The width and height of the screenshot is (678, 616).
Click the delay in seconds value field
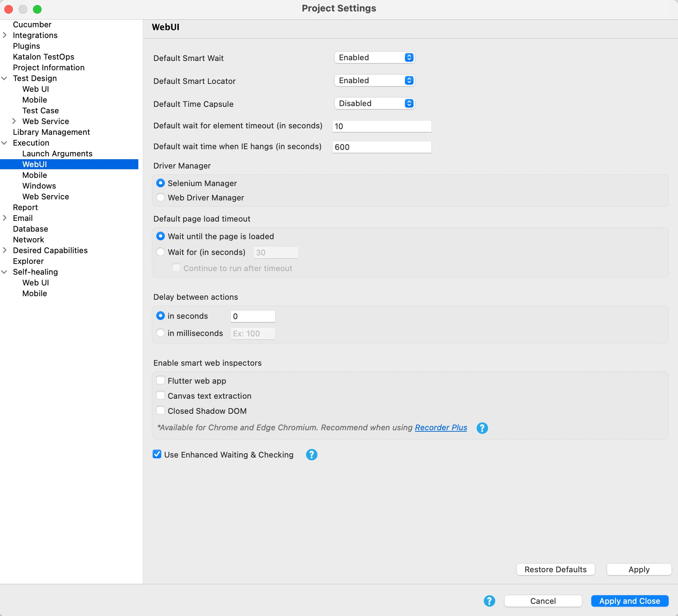click(x=253, y=316)
